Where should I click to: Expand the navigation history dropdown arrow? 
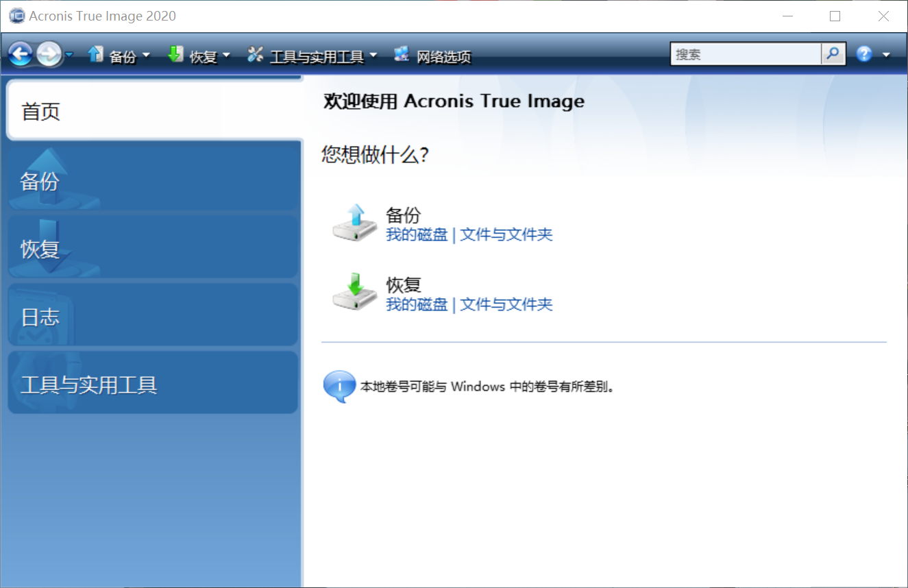click(x=69, y=55)
